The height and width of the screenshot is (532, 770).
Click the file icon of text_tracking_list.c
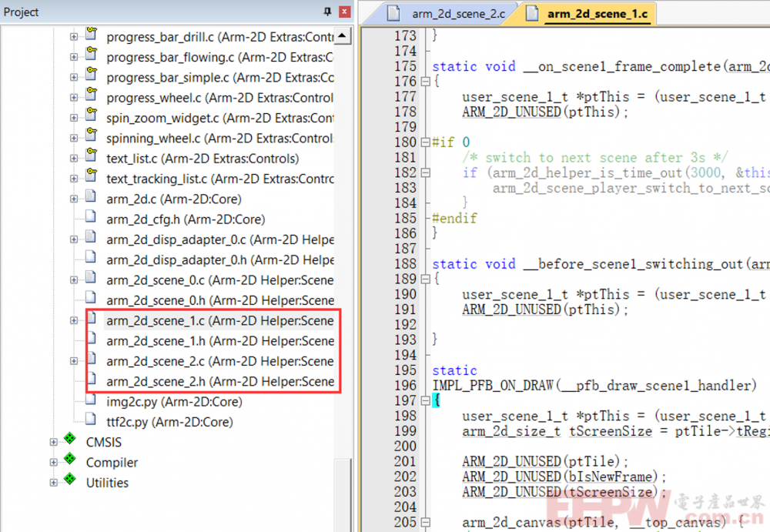(x=92, y=176)
